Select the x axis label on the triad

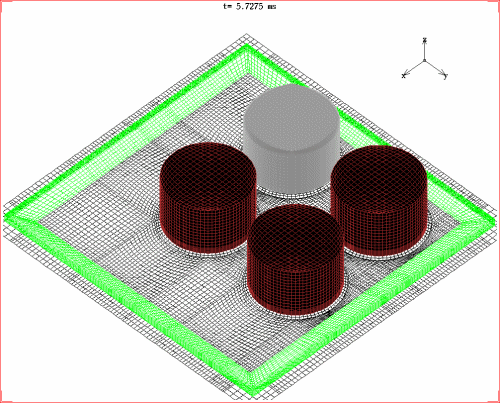[x=404, y=76]
